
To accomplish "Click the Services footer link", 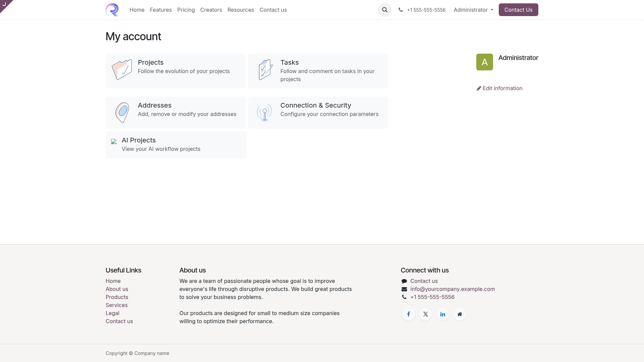I will point(116,305).
